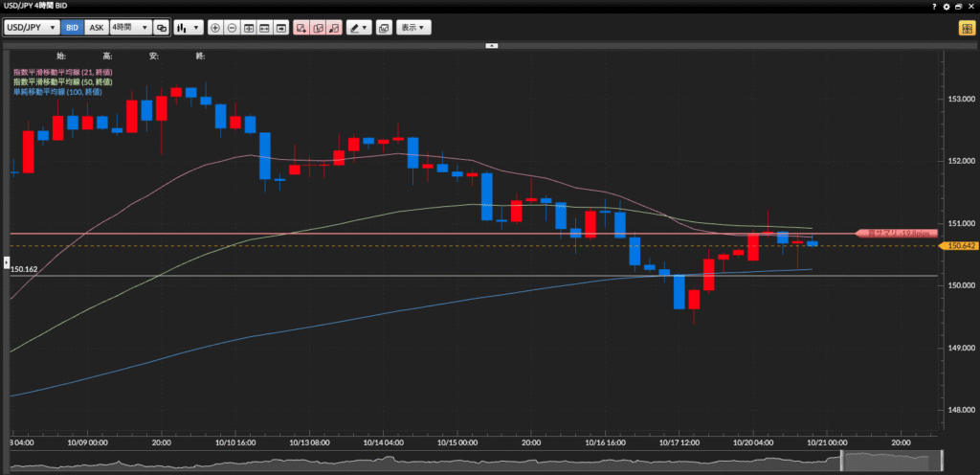Click the left-edge panel expand arrow
The height and width of the screenshot is (475, 980).
pos(4,260)
